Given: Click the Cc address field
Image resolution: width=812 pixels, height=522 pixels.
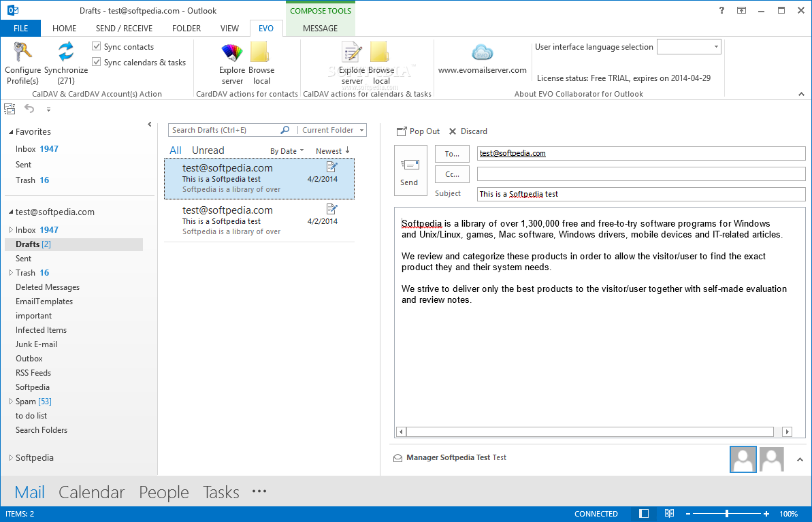Looking at the screenshot, I should (641, 174).
